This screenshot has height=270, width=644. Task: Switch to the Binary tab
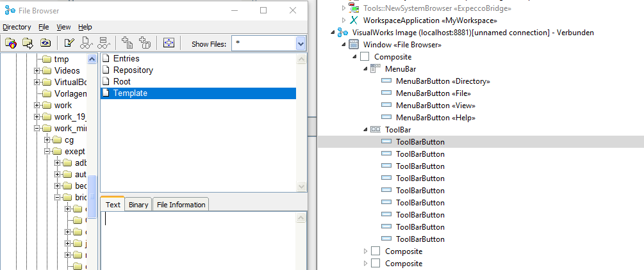[138, 205]
